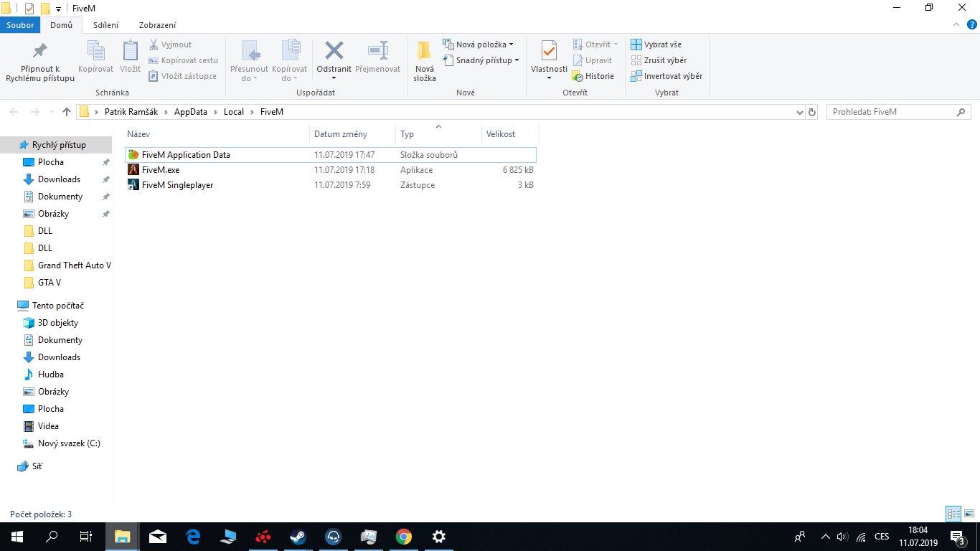Click AppData in the address breadcrumb
The height and width of the screenshot is (551, 980).
click(x=190, y=112)
